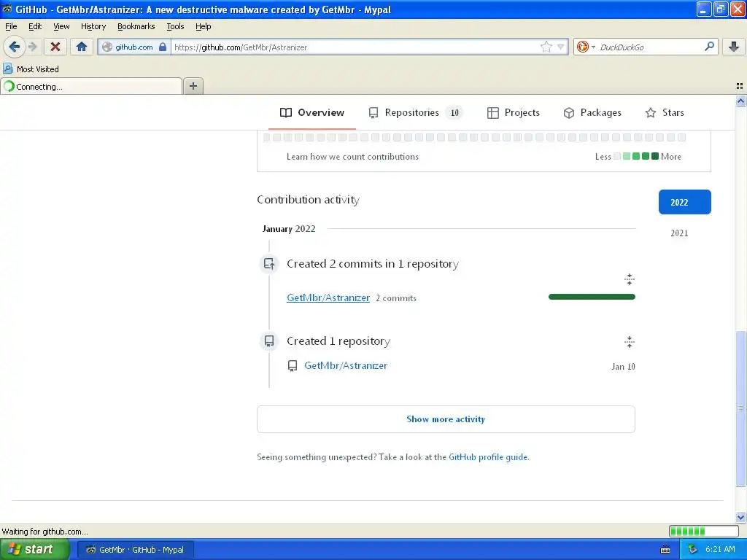The width and height of the screenshot is (747, 560).
Task: Open the GitHub profile guide link
Action: (488, 457)
